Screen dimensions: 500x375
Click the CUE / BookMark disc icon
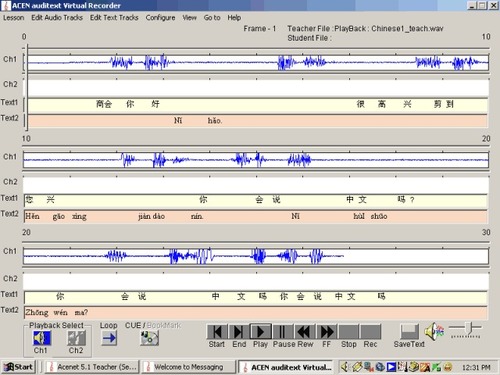pos(150,338)
